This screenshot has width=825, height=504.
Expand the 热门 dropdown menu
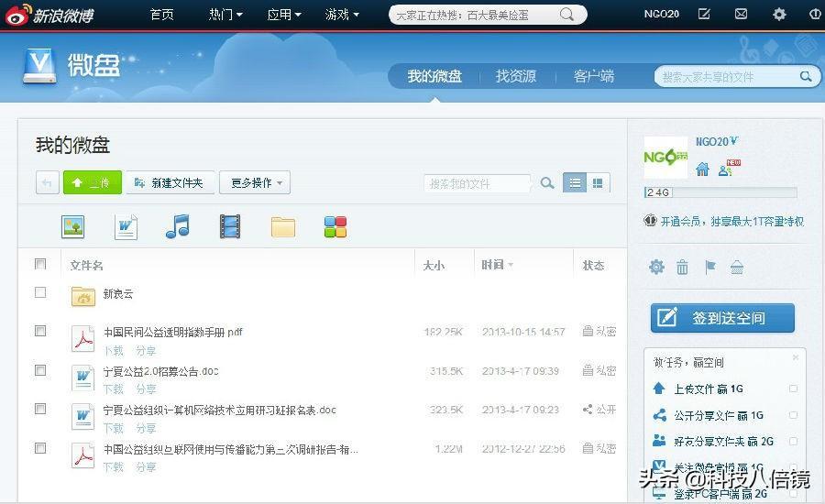[225, 15]
